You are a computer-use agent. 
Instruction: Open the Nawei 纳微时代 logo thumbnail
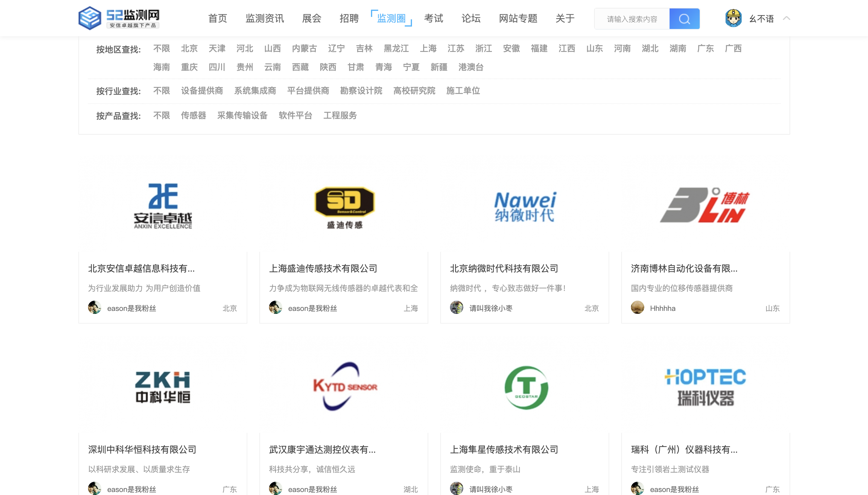(524, 206)
